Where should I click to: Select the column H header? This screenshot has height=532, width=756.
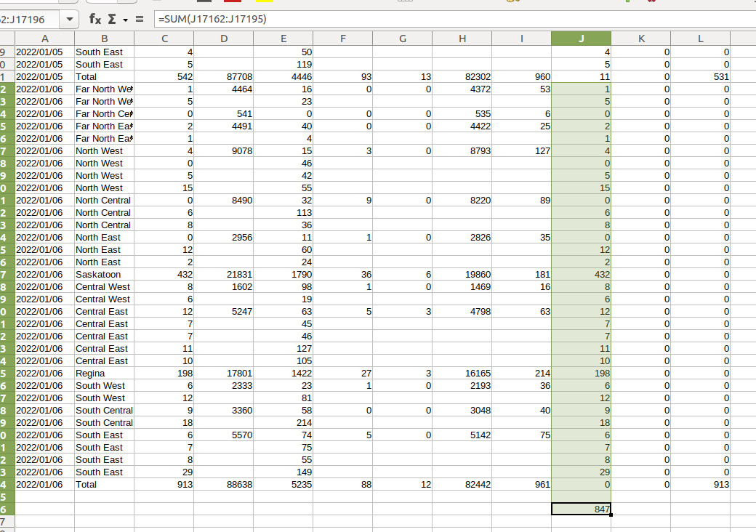coord(462,39)
